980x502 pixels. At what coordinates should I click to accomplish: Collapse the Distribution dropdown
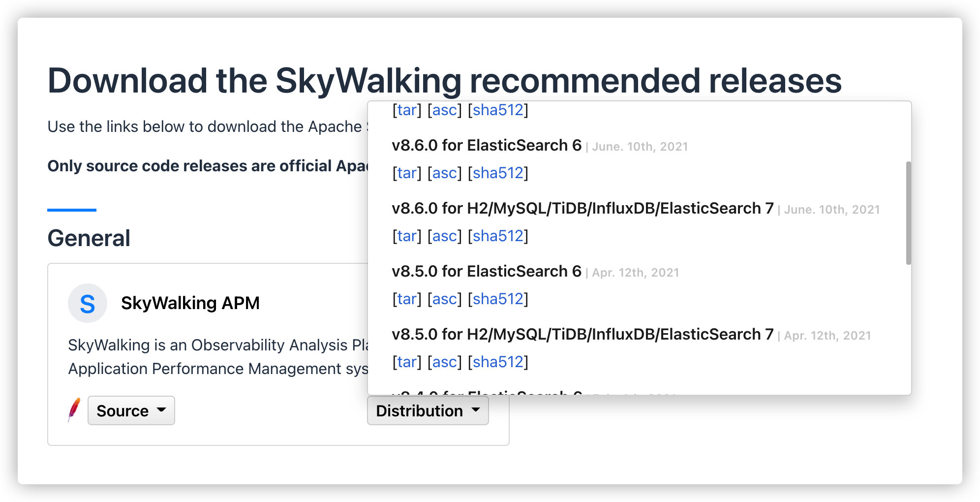[428, 410]
